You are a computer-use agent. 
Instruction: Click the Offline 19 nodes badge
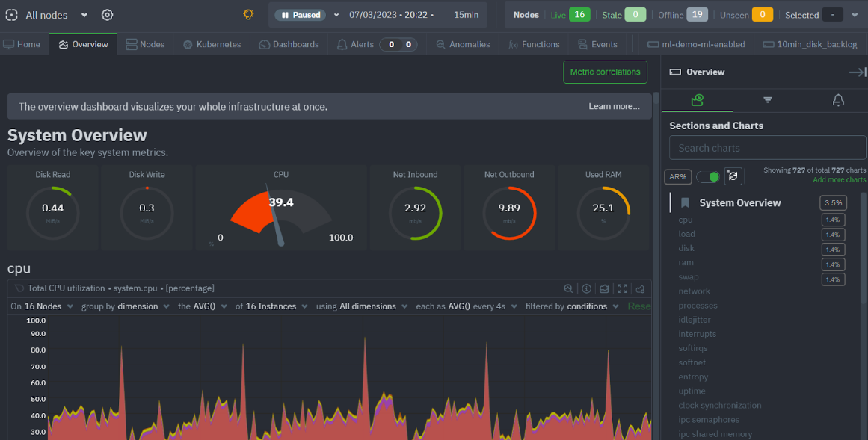697,15
